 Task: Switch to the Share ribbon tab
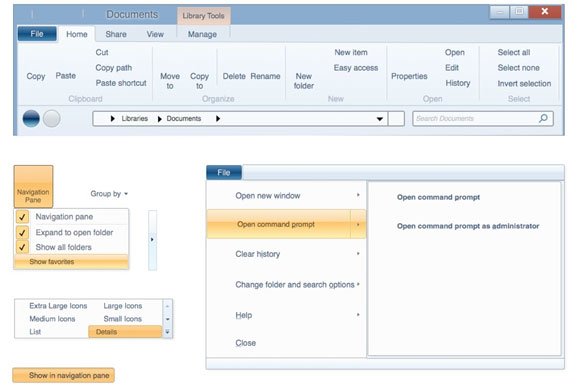(116, 34)
